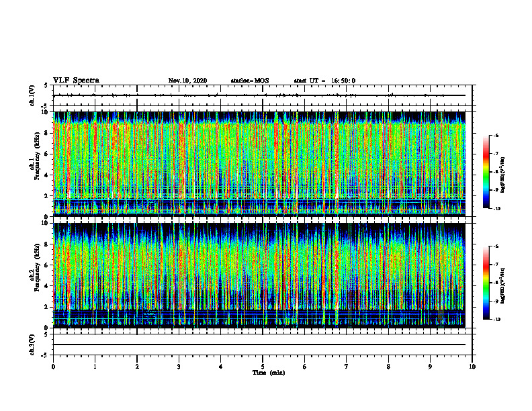The height and width of the screenshot is (411, 532).
Task: Select the ch.1 spectrogram color scale bar
Action: click(486, 172)
